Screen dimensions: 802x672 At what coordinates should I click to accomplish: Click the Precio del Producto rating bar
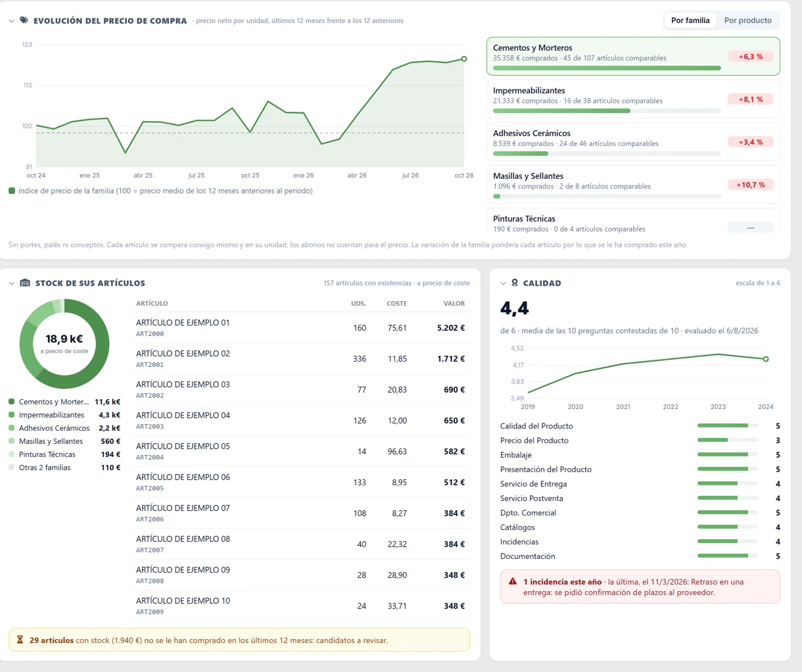(728, 440)
